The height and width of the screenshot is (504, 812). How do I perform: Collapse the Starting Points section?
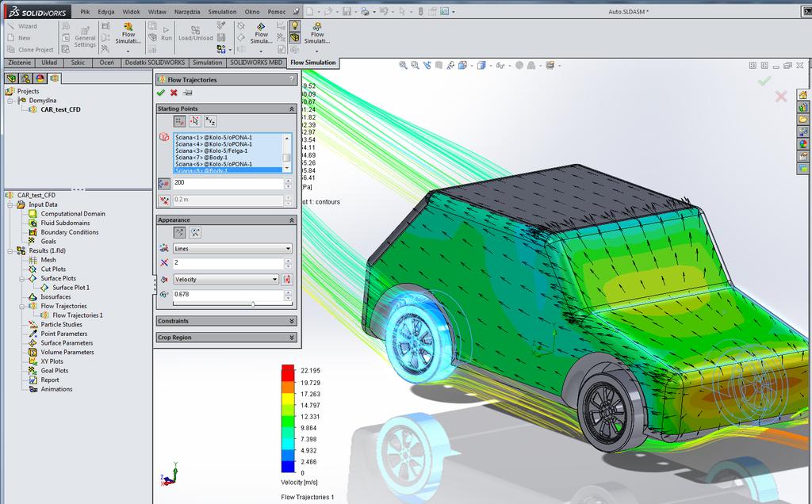coord(292,109)
